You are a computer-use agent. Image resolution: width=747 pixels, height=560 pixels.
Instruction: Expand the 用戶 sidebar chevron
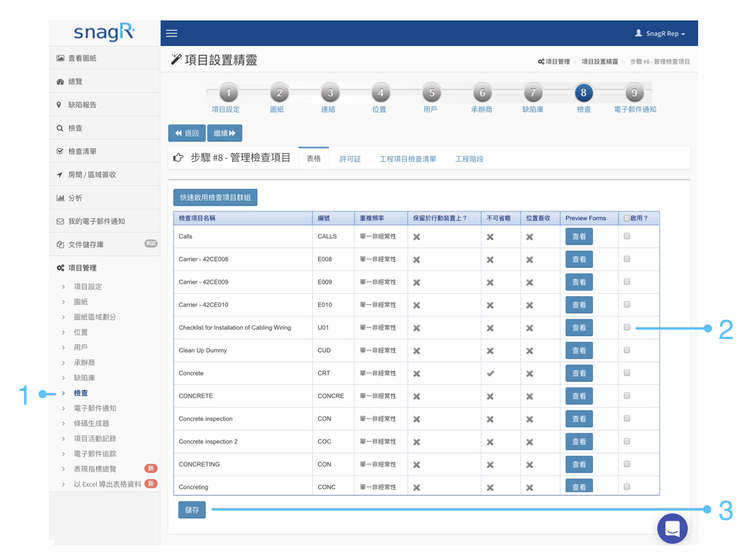click(63, 348)
